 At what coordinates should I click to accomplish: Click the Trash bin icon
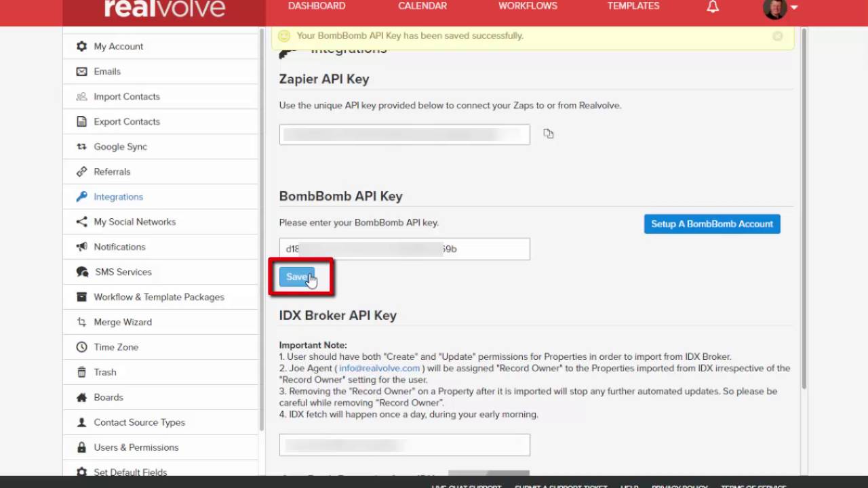tap(81, 372)
